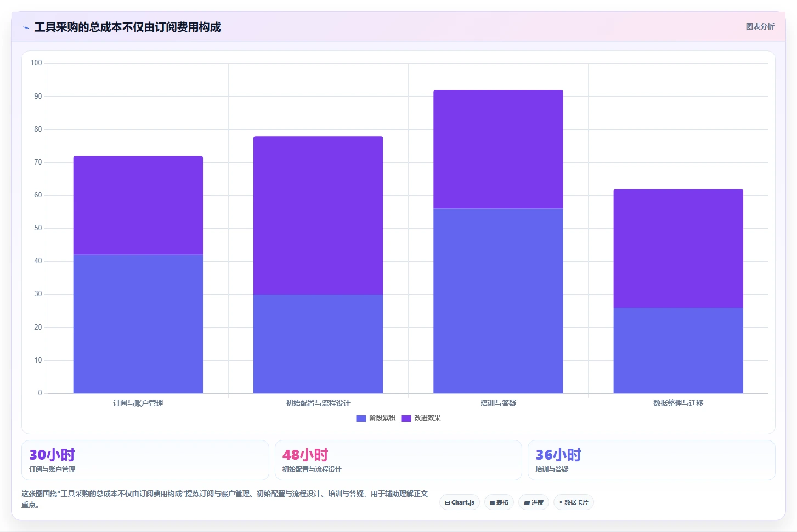The width and height of the screenshot is (797, 532).
Task: Click the Chart.js tag chip
Action: (460, 502)
